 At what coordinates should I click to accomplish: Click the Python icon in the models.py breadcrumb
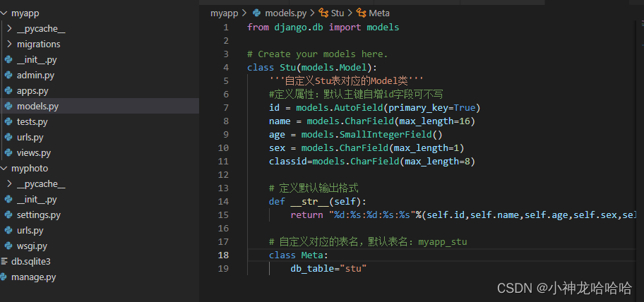pyautogui.click(x=256, y=13)
